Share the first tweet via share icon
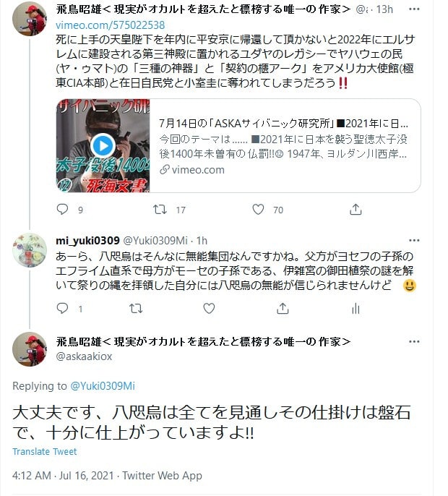This screenshot has height=496, width=448. (356, 209)
